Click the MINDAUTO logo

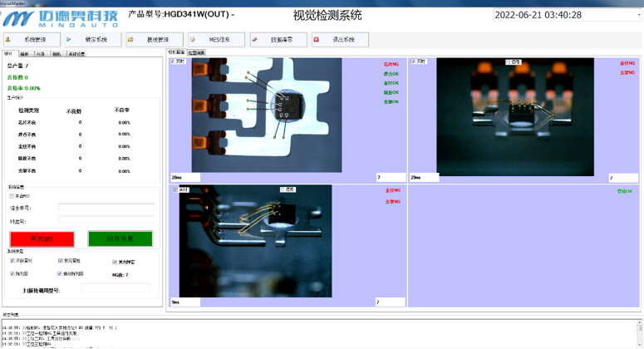58,17
